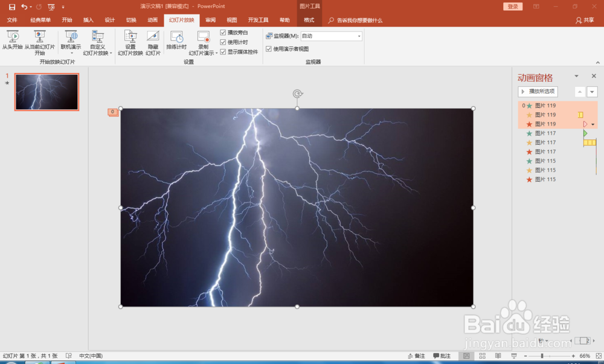Collapse the ribbon with the chevron
This screenshot has width=604, height=364.
tap(598, 62)
